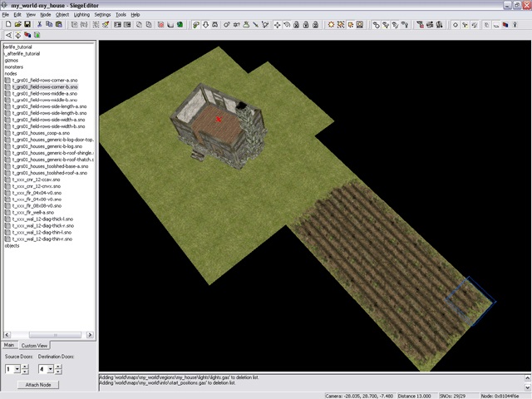The height and width of the screenshot is (399, 532).
Task: Open the View menu
Action: tap(31, 15)
